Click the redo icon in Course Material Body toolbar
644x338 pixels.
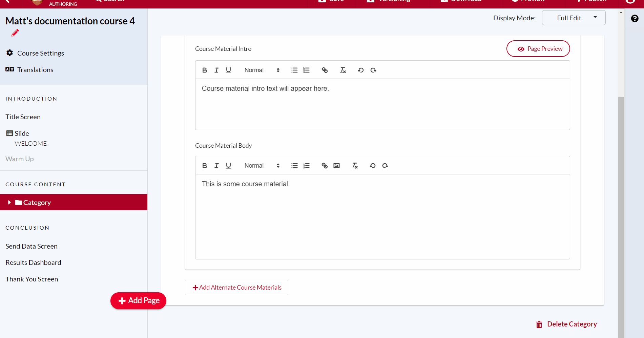pos(385,166)
